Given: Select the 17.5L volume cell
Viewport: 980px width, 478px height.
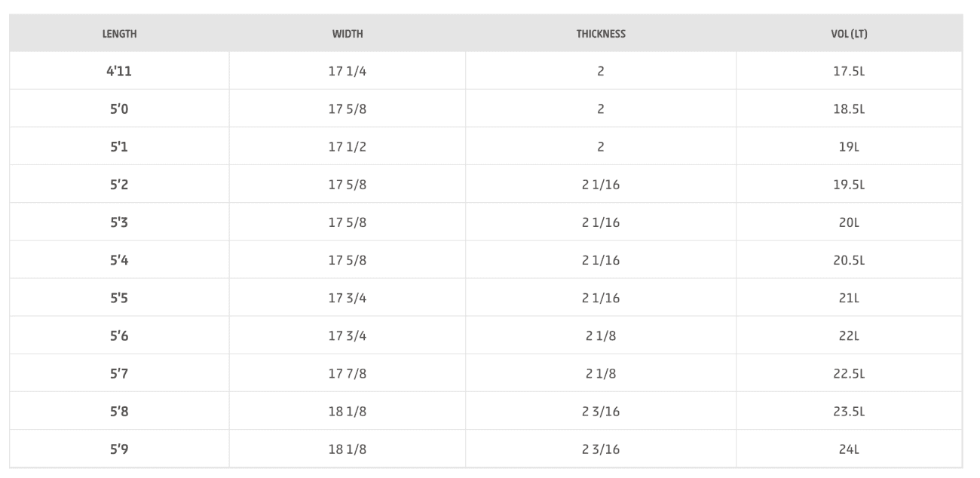Looking at the screenshot, I should click(849, 72).
